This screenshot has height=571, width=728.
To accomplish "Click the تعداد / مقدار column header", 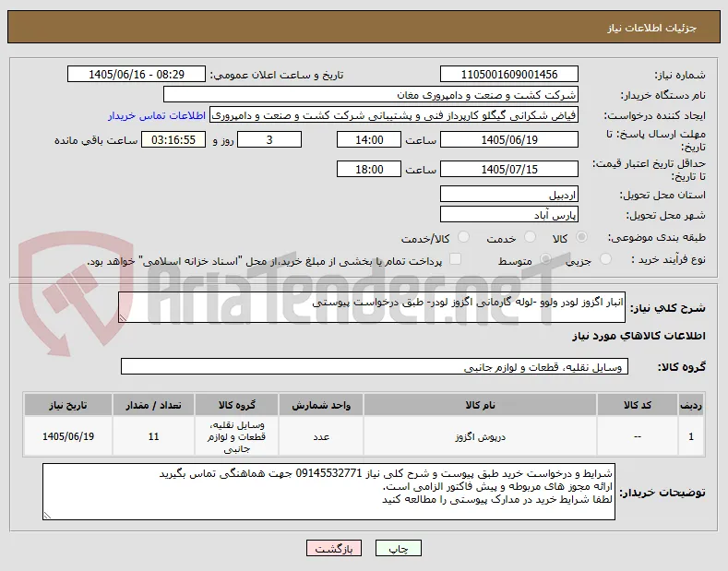I will click(x=154, y=405).
